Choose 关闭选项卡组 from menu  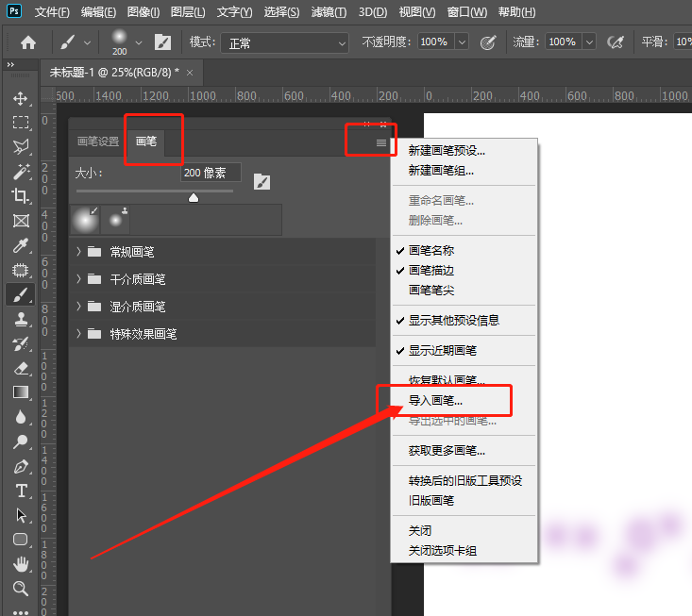[442, 551]
